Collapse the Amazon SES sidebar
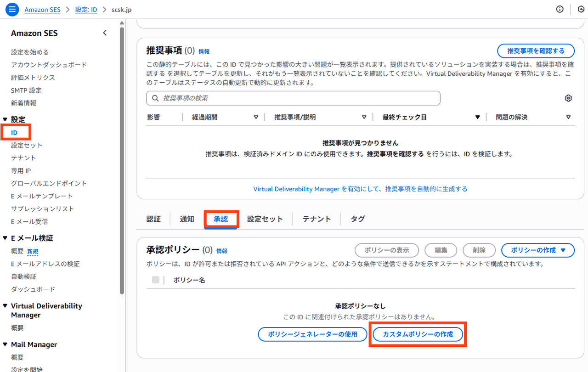Image resolution: width=588 pixels, height=372 pixels. pyautogui.click(x=105, y=33)
